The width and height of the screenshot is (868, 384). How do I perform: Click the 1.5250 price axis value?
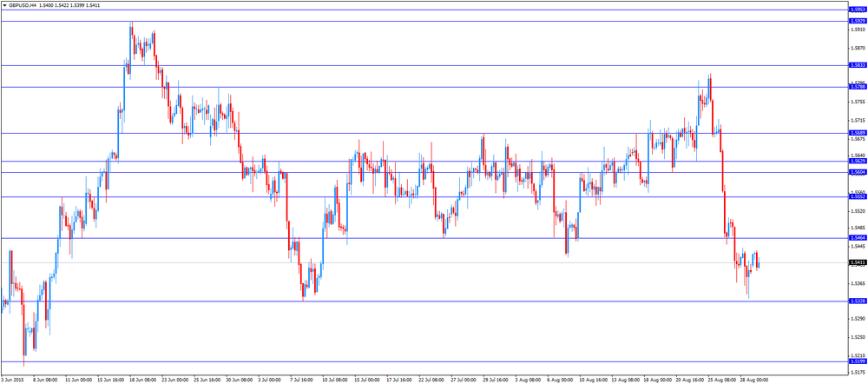click(x=858, y=337)
